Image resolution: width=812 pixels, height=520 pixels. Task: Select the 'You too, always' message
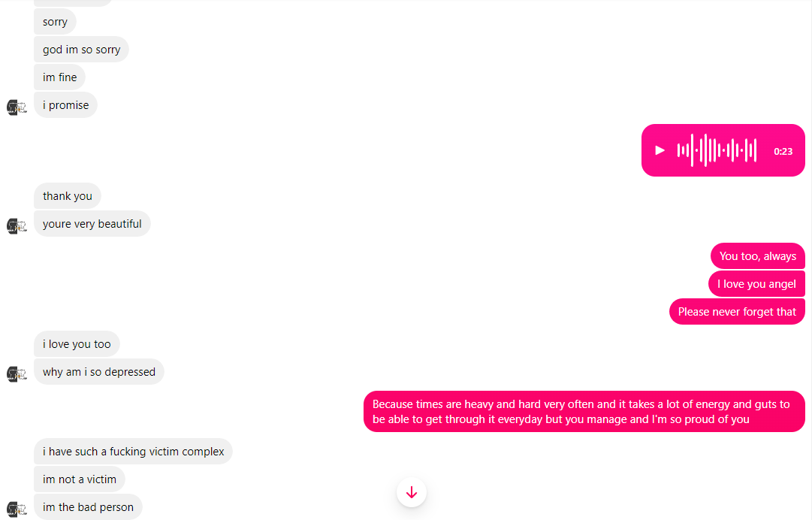758,255
